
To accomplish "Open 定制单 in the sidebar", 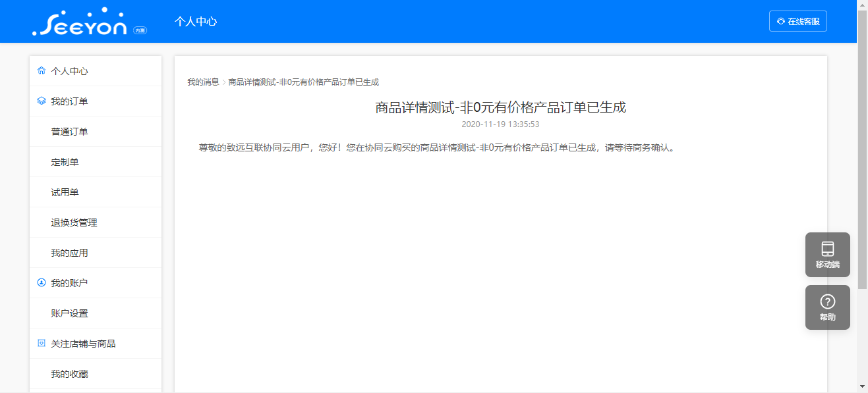I will 96,162.
